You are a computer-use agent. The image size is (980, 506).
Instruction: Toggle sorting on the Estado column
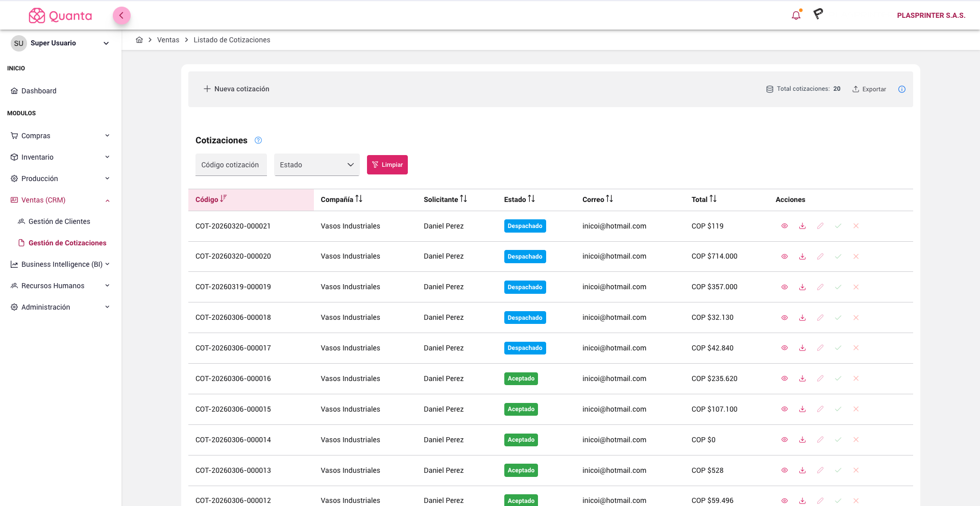click(x=531, y=199)
